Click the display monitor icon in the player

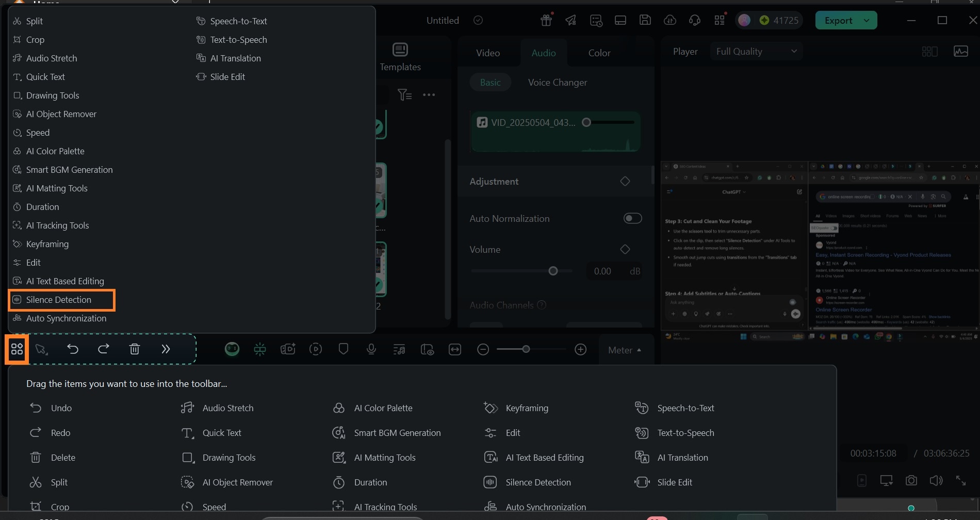[887, 481]
